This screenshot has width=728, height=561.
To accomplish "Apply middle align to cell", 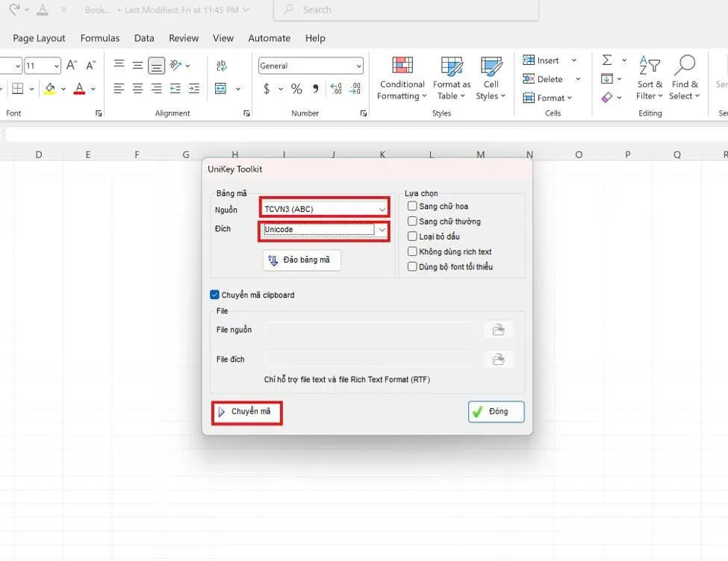I will click(x=137, y=66).
